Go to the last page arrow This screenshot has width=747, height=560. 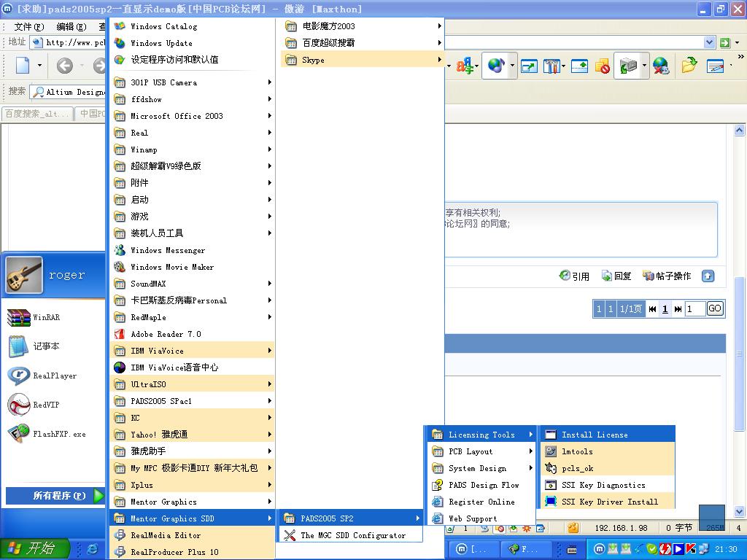(x=678, y=309)
